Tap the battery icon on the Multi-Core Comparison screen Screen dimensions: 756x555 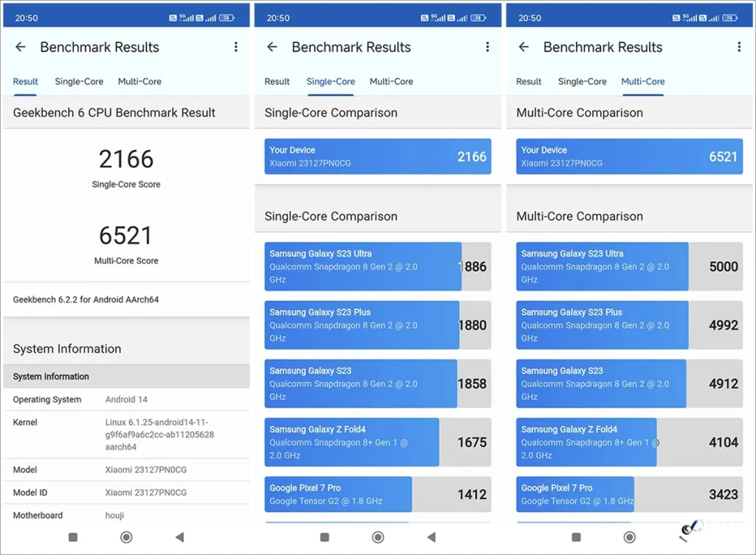730,18
